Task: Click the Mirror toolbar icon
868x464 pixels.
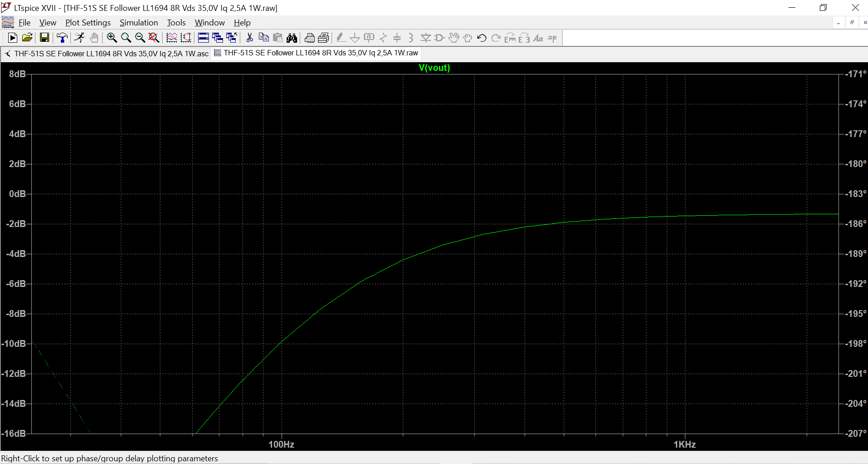Action: pyautogui.click(x=524, y=38)
